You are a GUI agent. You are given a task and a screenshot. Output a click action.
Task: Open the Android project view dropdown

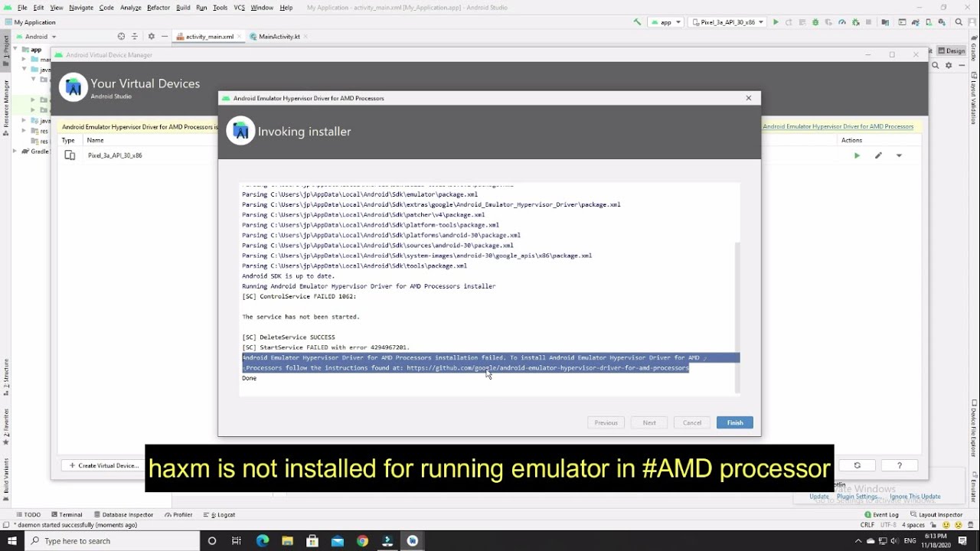(x=36, y=36)
